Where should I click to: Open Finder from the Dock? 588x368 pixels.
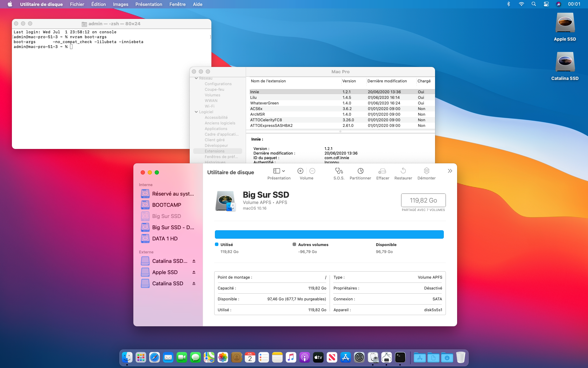pyautogui.click(x=127, y=357)
